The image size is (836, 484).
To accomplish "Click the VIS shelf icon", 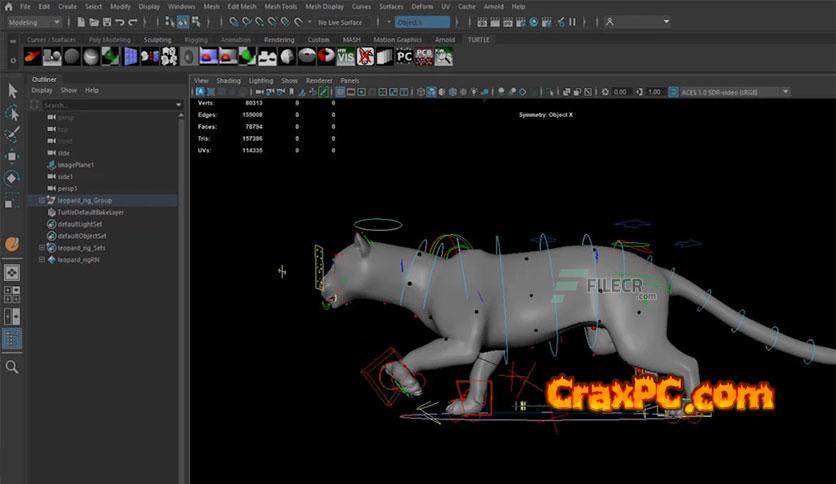I will pos(345,56).
